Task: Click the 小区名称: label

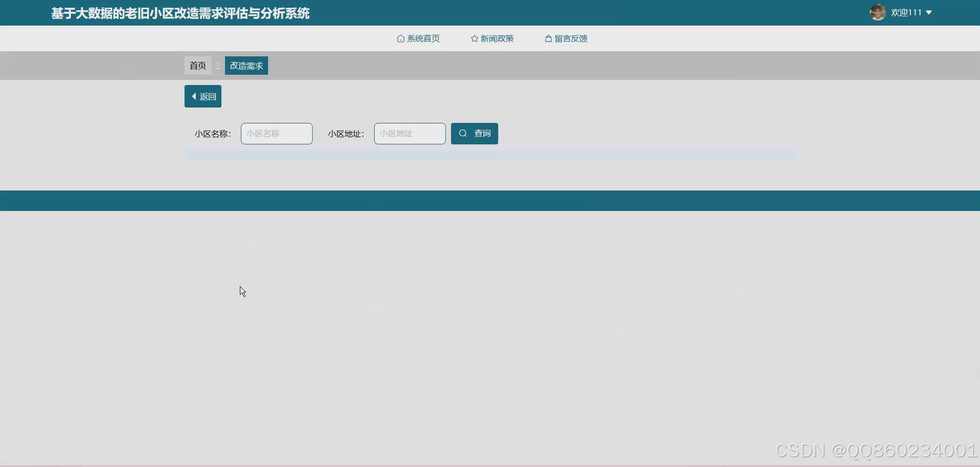Action: click(x=213, y=134)
